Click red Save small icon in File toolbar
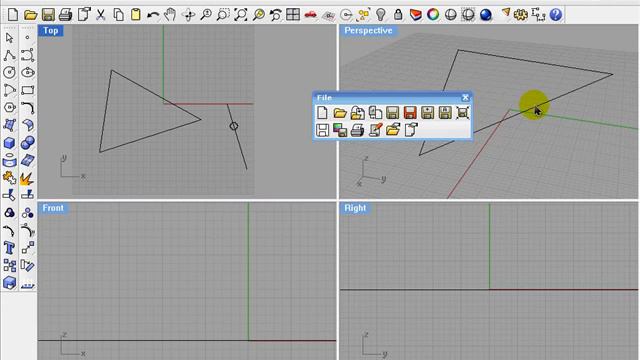The height and width of the screenshot is (360, 640). point(410,113)
